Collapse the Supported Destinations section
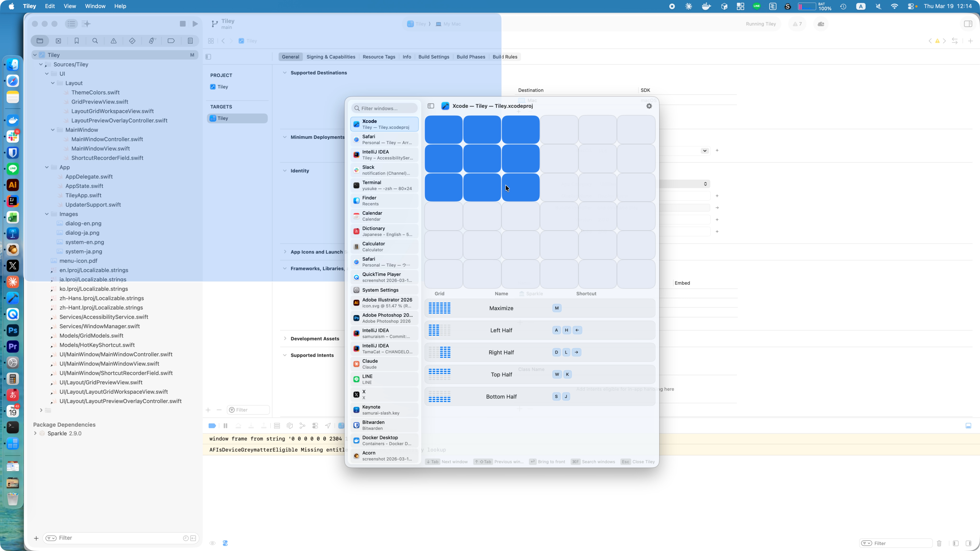This screenshot has width=980, height=551. [x=284, y=73]
